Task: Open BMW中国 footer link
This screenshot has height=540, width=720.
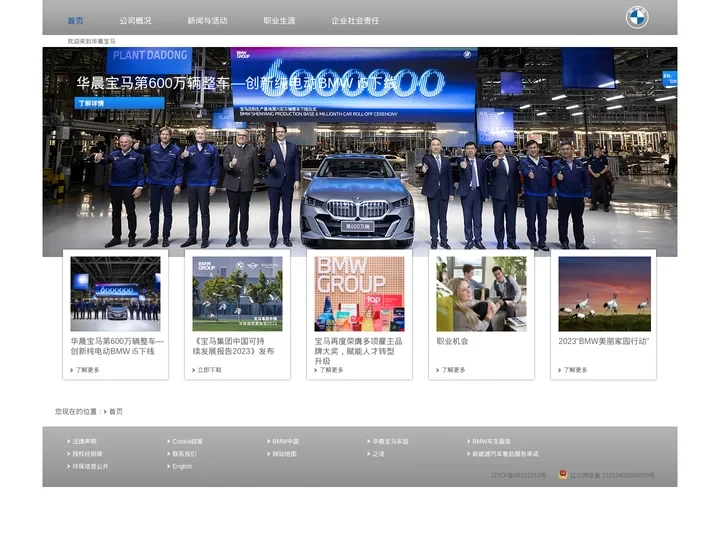Action: point(286,441)
